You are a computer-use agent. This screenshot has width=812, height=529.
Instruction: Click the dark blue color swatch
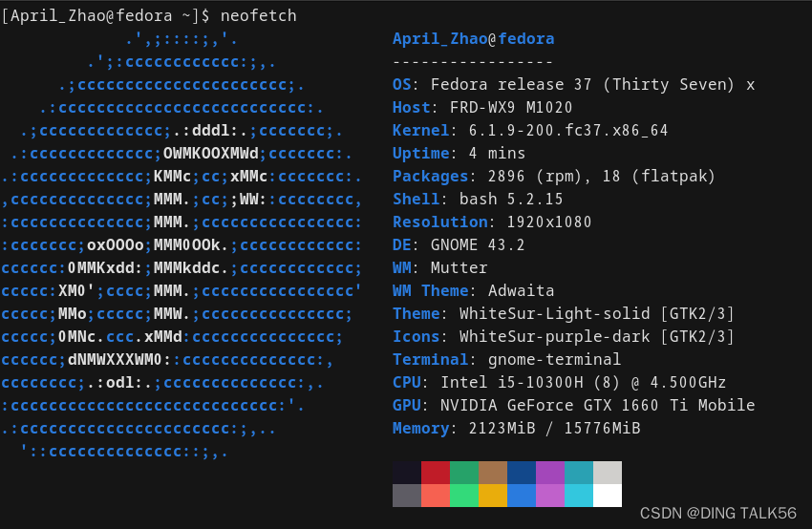click(x=522, y=473)
